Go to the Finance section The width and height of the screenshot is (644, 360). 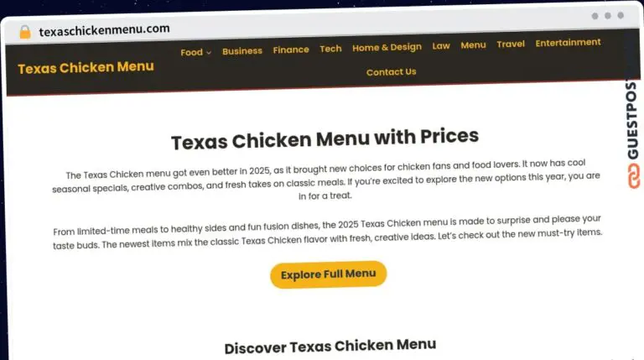[291, 50]
